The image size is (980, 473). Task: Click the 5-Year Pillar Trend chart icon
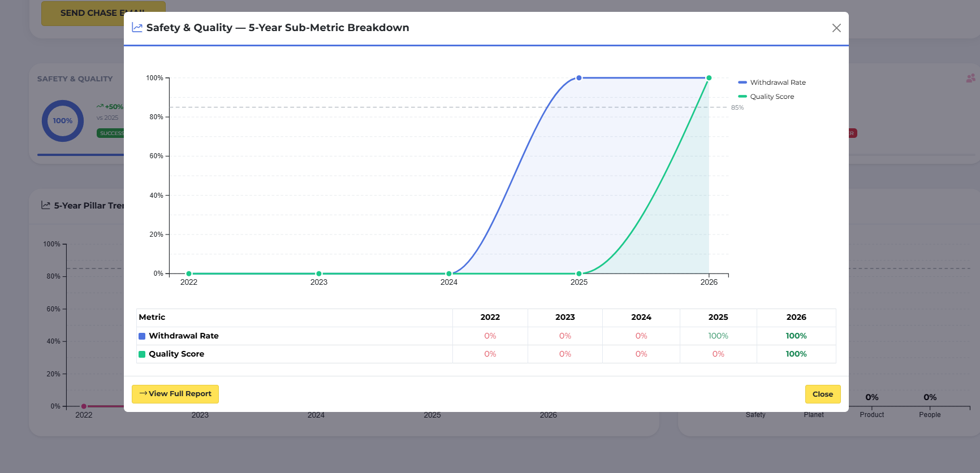(x=46, y=206)
